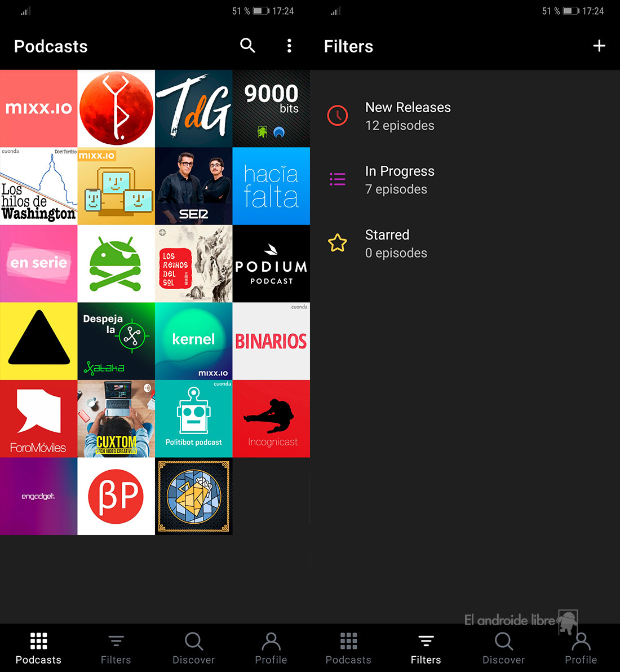This screenshot has width=620, height=672.
Task: Open the red moon podcast cover
Action: [x=116, y=108]
